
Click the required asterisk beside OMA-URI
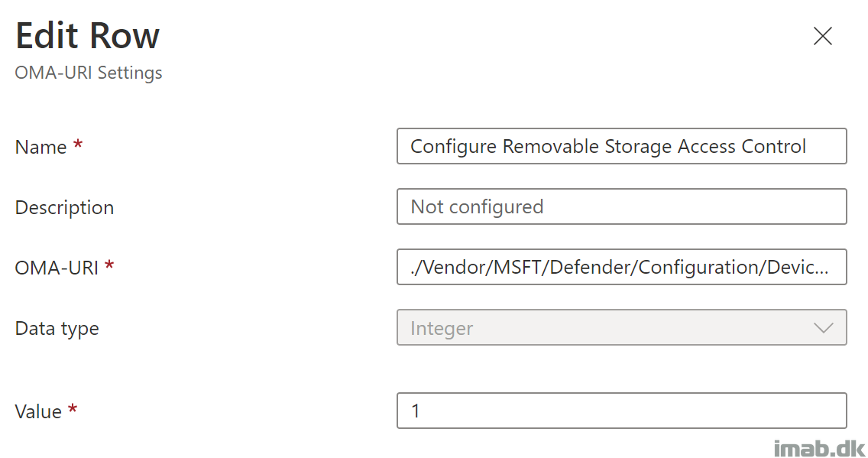pos(109,265)
